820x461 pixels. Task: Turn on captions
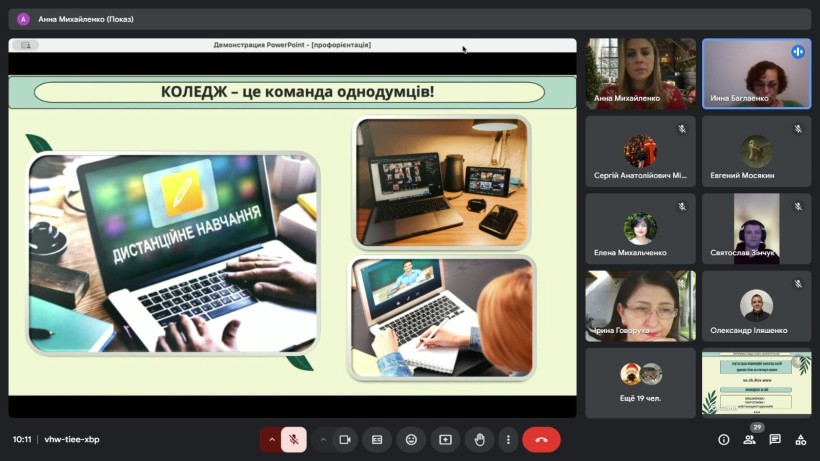pyautogui.click(x=377, y=440)
